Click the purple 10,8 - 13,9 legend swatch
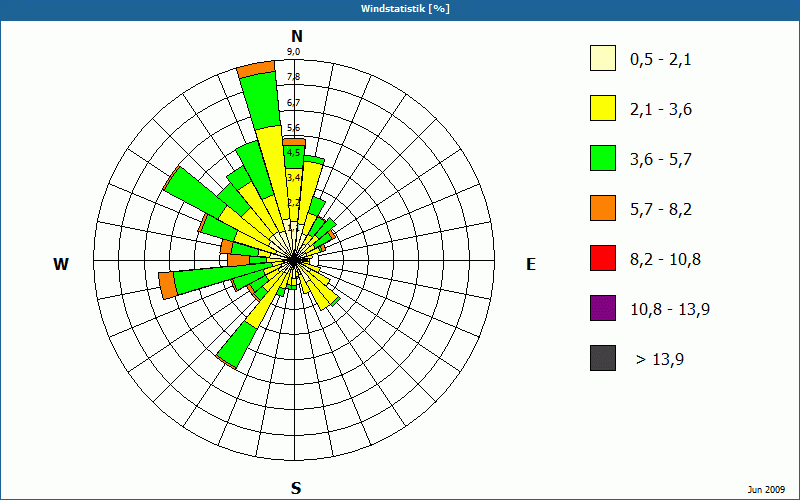Image resolution: width=800 pixels, height=500 pixels. point(603,308)
